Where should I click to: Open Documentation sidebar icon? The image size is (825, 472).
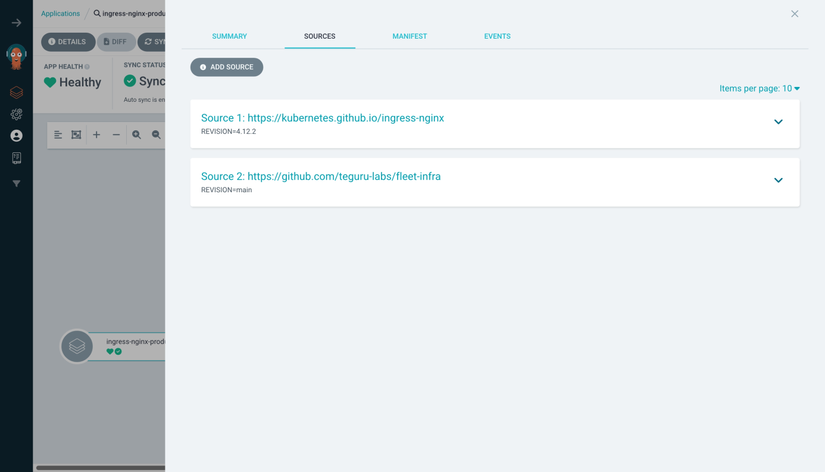16,158
